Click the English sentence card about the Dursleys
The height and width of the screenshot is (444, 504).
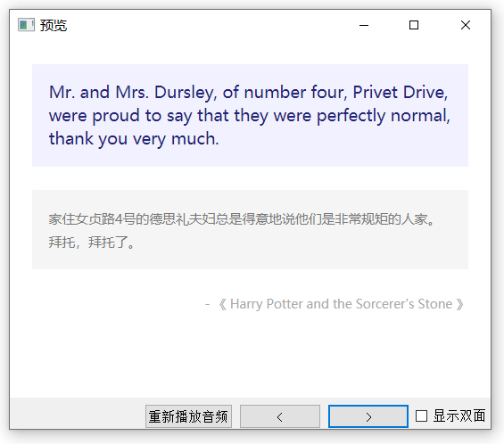tap(250, 115)
